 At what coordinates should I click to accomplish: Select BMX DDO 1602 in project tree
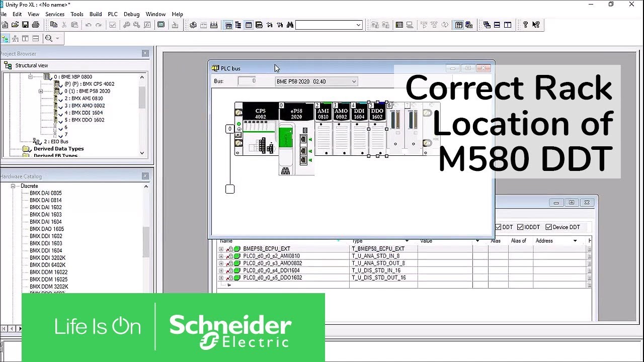[84, 120]
